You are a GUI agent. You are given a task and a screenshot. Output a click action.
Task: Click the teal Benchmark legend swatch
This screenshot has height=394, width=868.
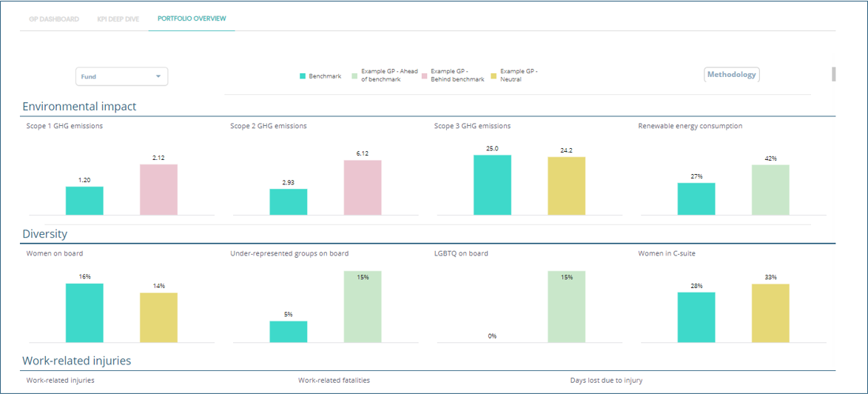click(303, 76)
